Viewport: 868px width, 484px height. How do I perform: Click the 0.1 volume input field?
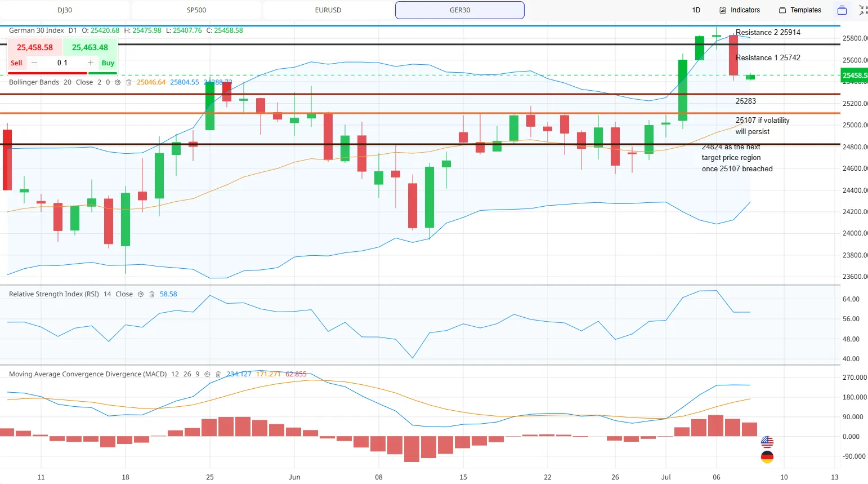62,63
